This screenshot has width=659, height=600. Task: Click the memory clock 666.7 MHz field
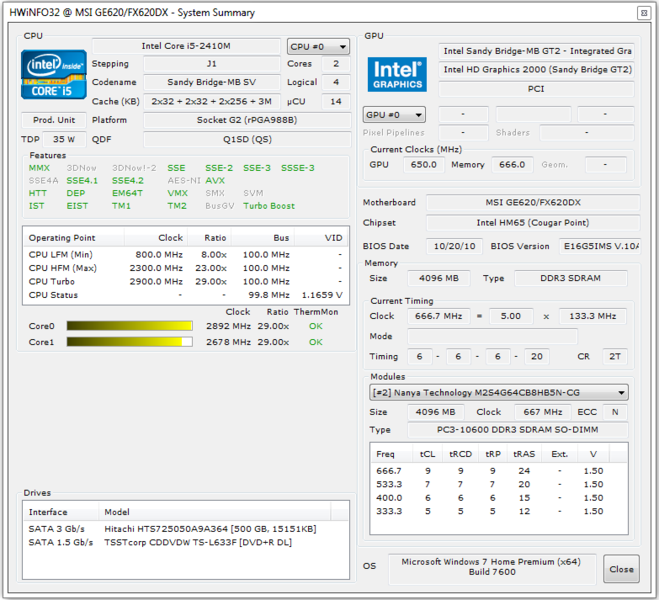[x=439, y=316]
